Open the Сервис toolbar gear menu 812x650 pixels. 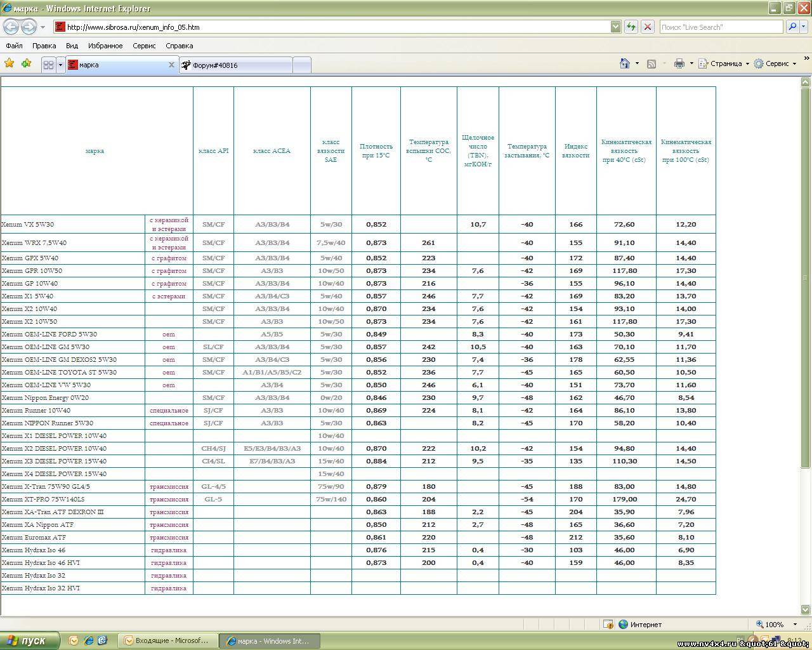[775, 63]
